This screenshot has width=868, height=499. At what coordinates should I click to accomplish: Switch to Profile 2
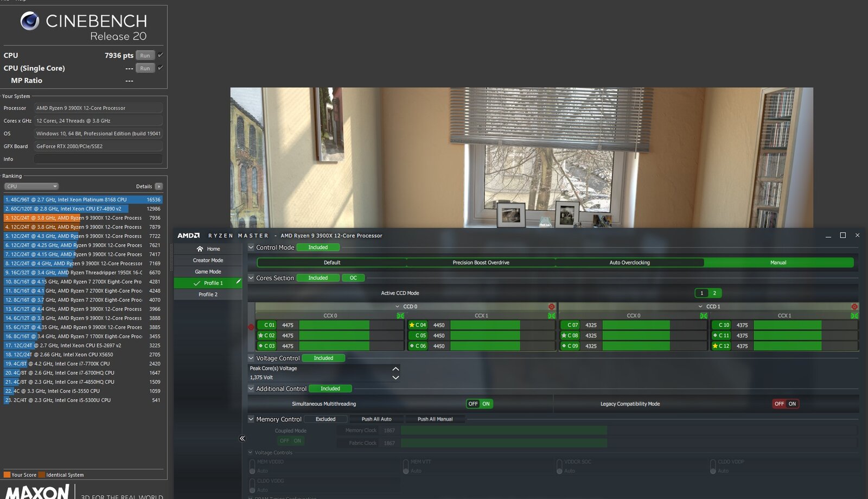click(208, 294)
